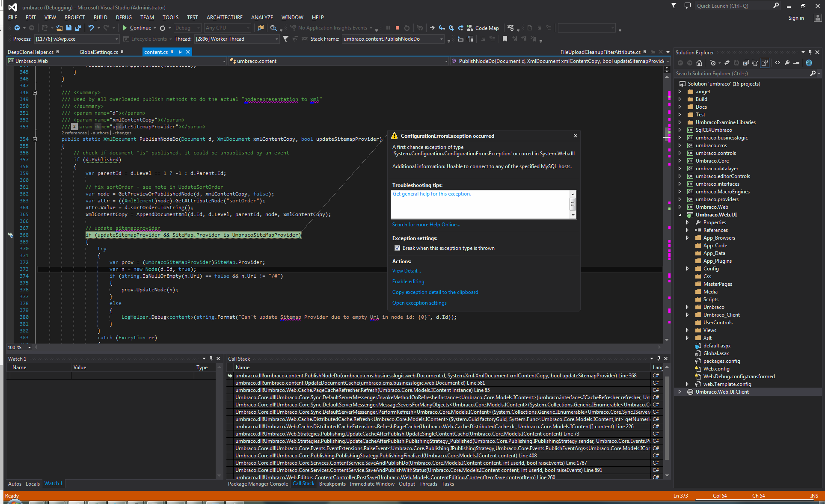Collapse the Umbraco.Web.UI project node
The image size is (825, 504).
coord(680,215)
